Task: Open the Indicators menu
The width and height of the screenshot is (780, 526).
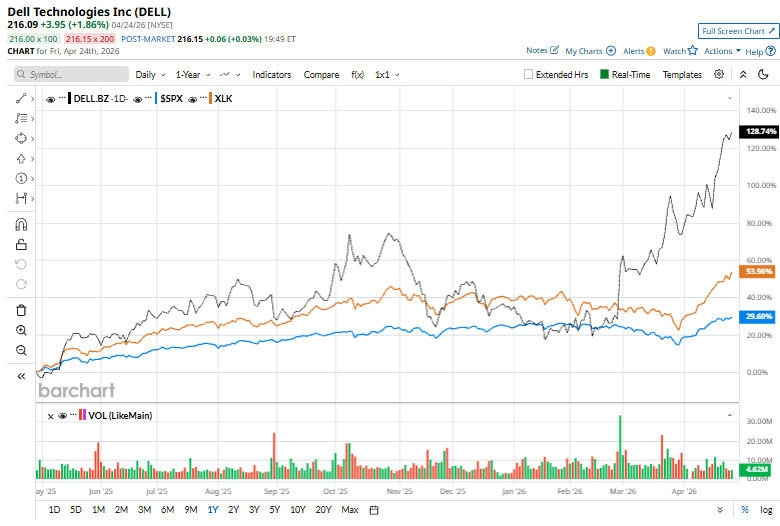Action: (x=272, y=75)
